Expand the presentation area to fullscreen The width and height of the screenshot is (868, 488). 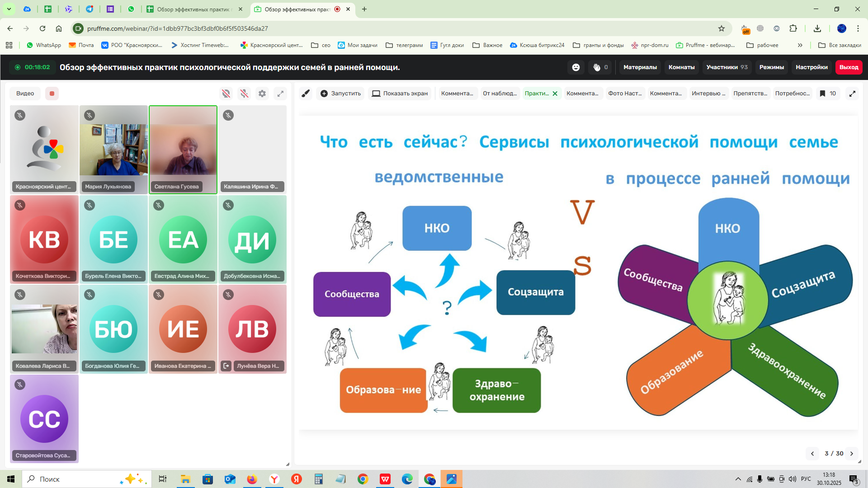point(852,94)
